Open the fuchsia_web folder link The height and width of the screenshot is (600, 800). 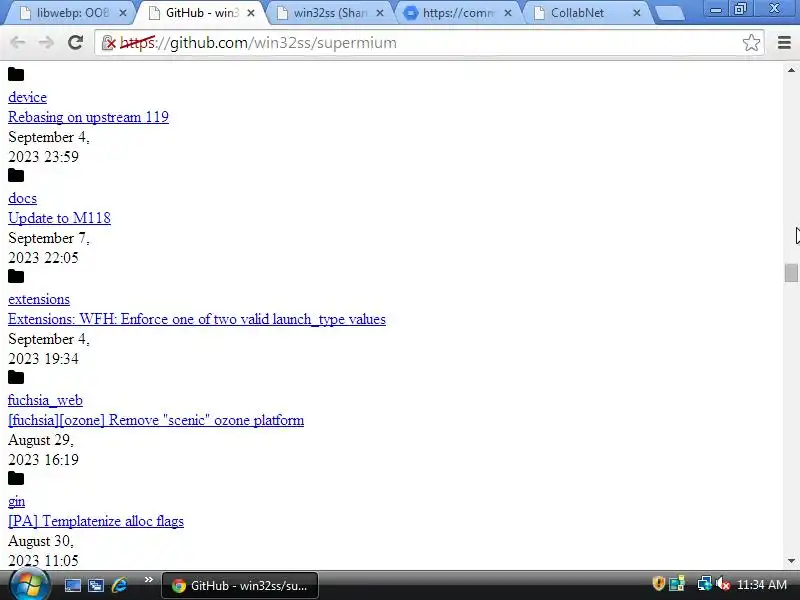tap(45, 400)
